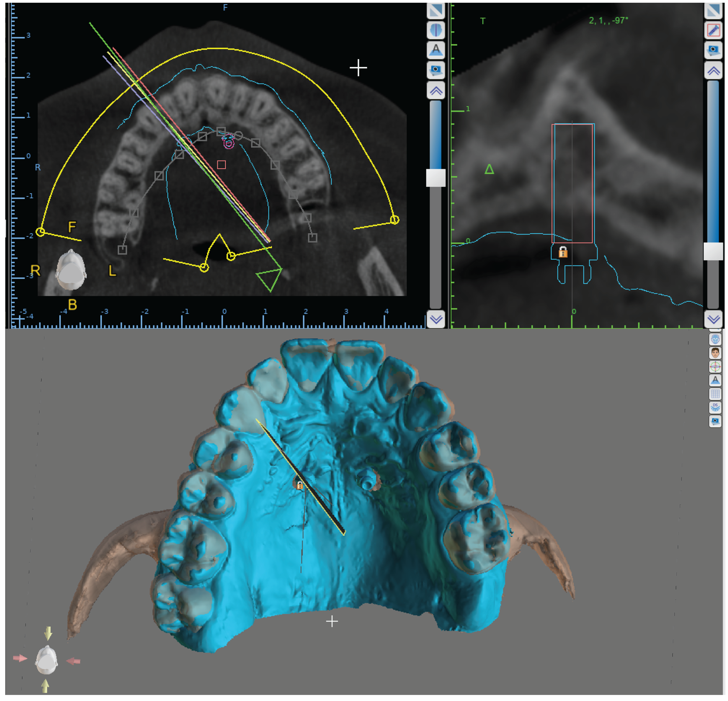Image resolution: width=728 pixels, height=701 pixels.
Task: Click the axial view slice slider handle
Action: [436, 178]
